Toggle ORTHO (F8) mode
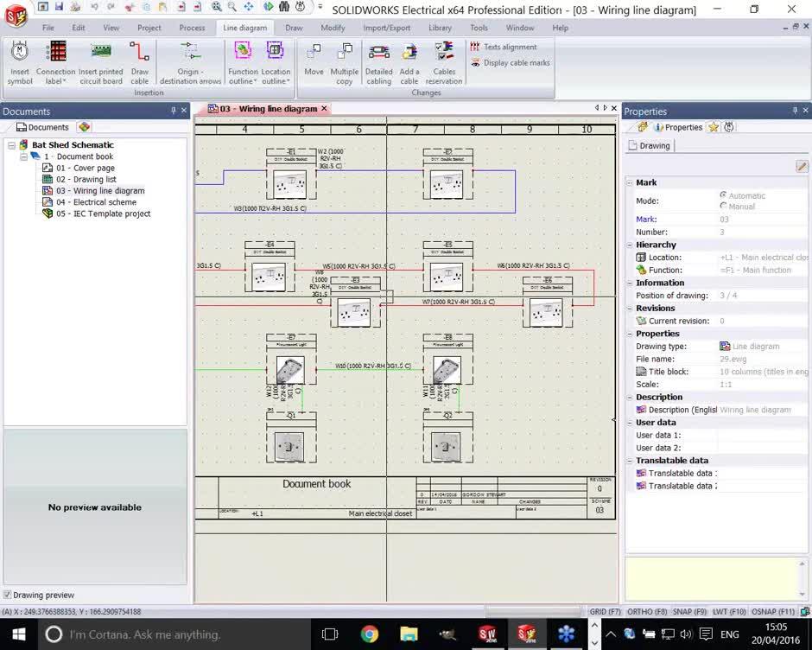 646,611
